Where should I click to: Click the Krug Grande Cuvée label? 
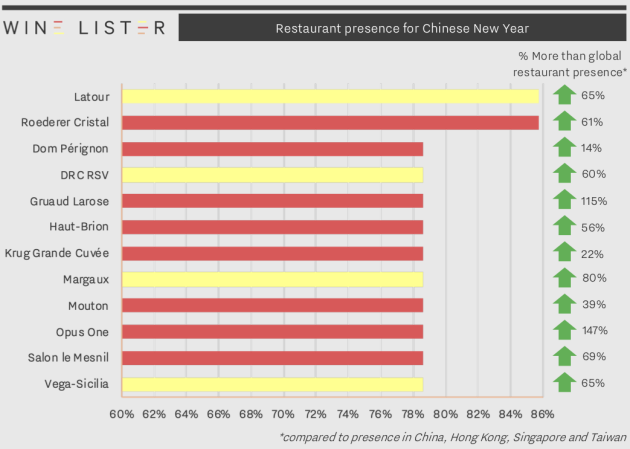(57, 253)
